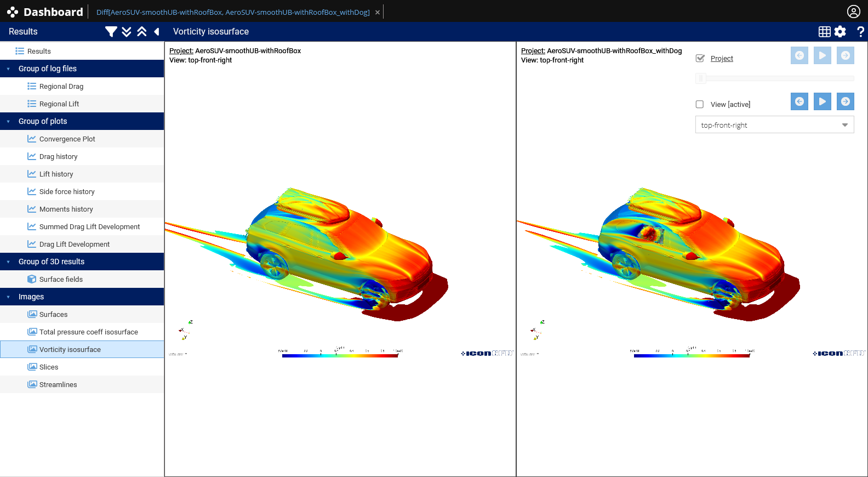Click the filter funnel icon in Results header
868x477 pixels.
pyautogui.click(x=111, y=32)
